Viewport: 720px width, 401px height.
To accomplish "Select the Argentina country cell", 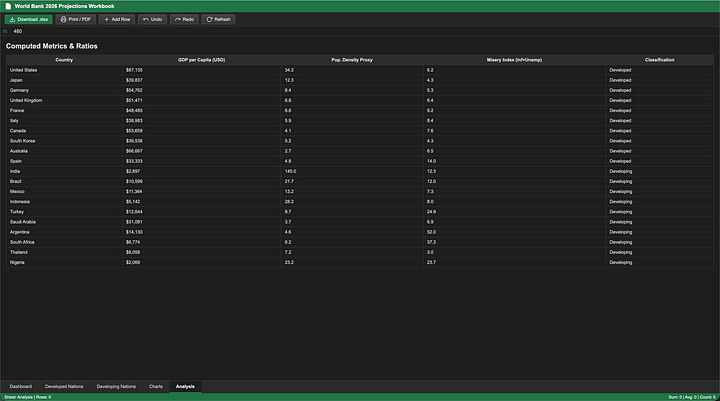I will 64,232.
